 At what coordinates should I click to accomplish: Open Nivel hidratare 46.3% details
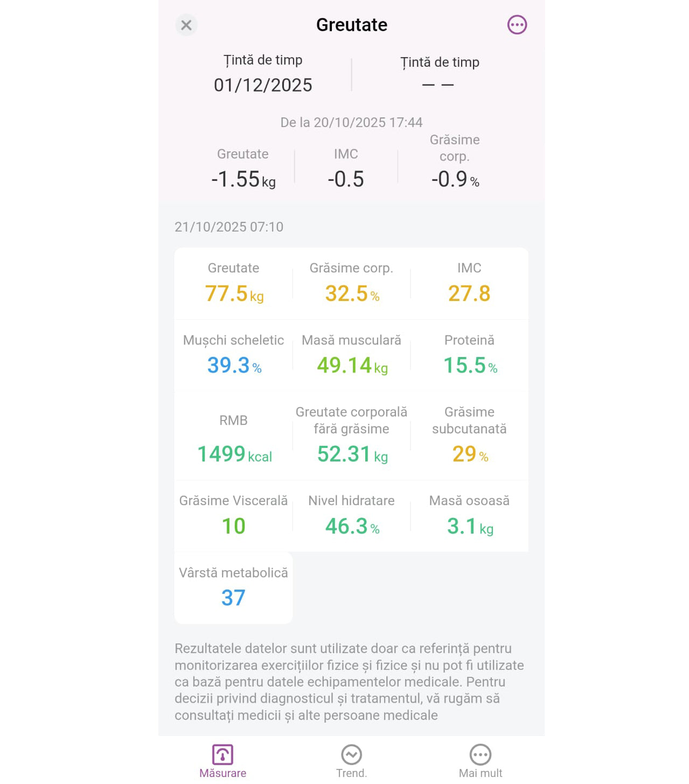(x=351, y=516)
